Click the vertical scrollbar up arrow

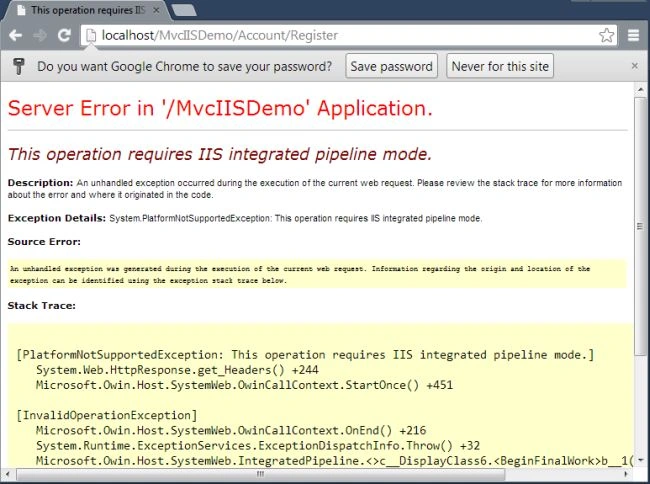(640, 90)
